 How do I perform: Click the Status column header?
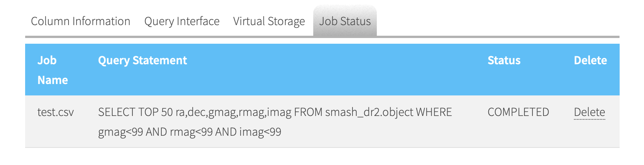coord(504,60)
